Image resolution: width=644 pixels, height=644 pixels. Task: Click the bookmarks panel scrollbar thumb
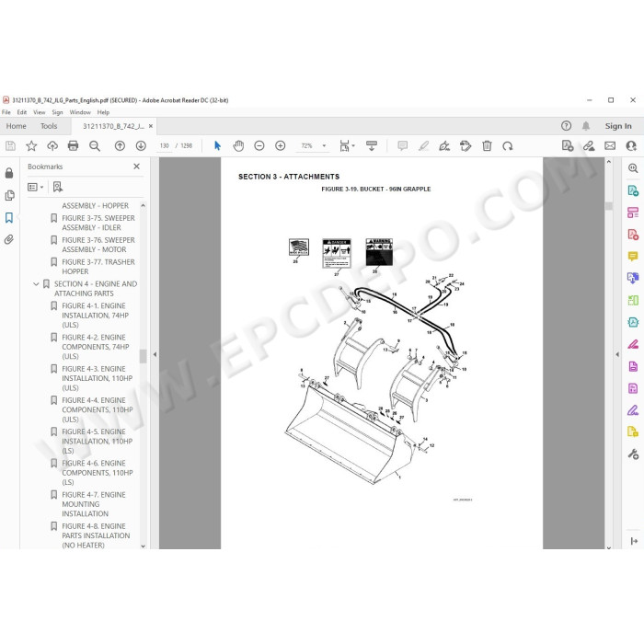pos(143,356)
